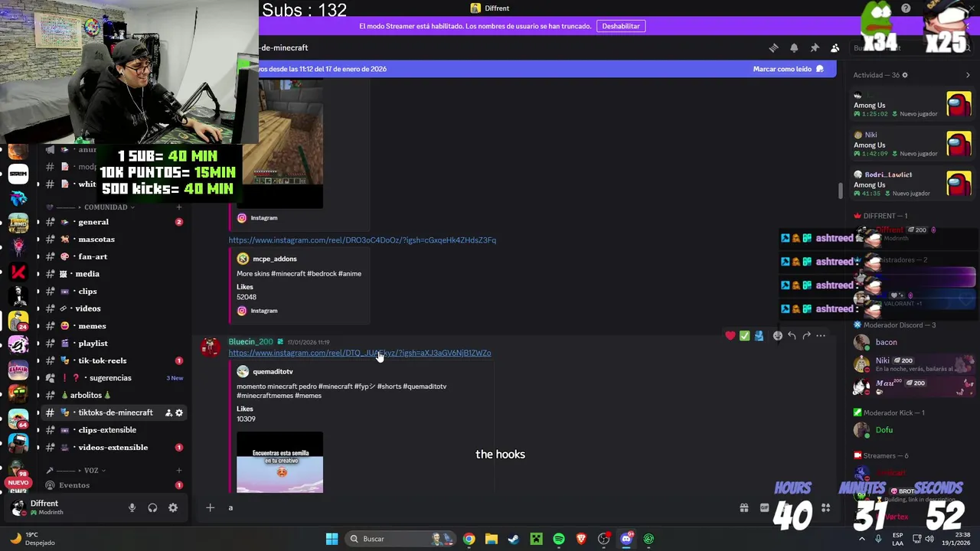The image size is (980, 551).
Task: Mute microphone in user panel
Action: click(132, 507)
